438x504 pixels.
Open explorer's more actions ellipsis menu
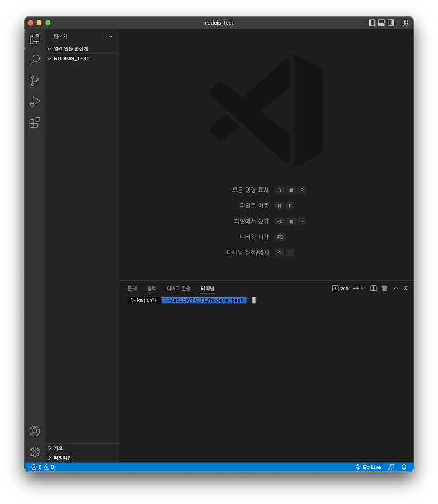109,36
